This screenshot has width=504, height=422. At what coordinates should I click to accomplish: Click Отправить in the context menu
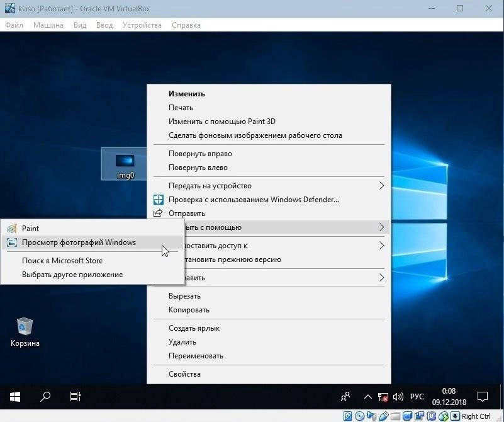click(x=269, y=214)
